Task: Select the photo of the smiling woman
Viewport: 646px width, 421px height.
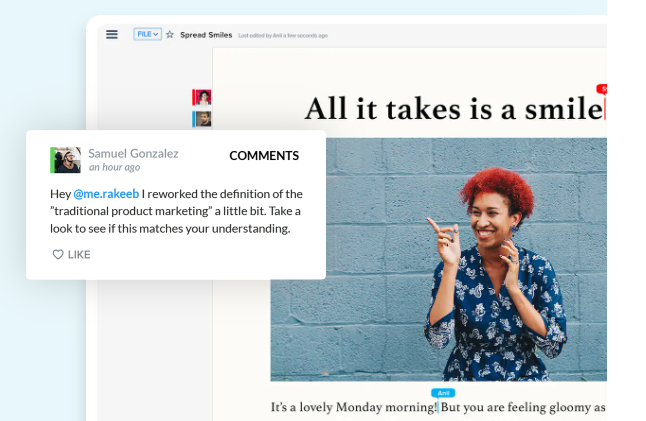Action: 438,260
